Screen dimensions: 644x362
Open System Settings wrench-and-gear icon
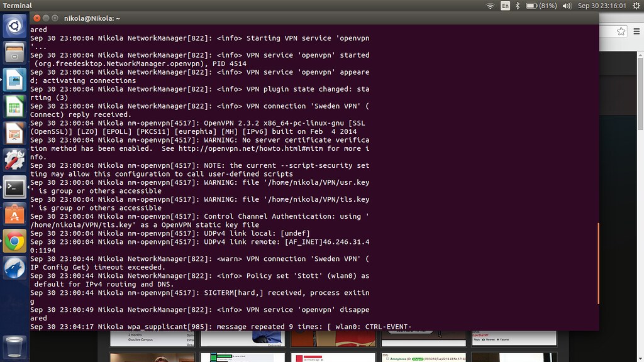[x=14, y=160]
